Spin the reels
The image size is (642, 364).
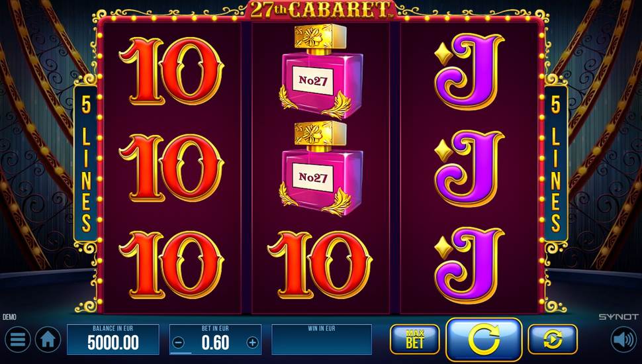coord(484,340)
